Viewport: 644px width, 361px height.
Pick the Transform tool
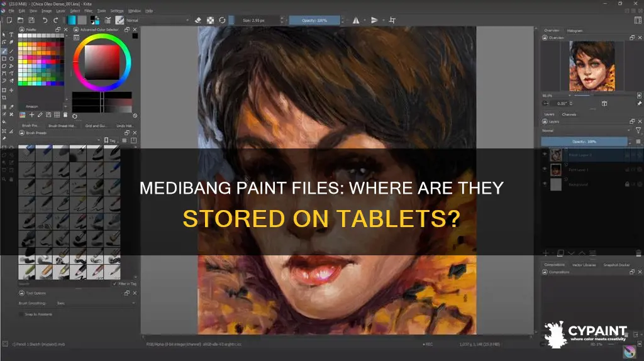point(4,90)
